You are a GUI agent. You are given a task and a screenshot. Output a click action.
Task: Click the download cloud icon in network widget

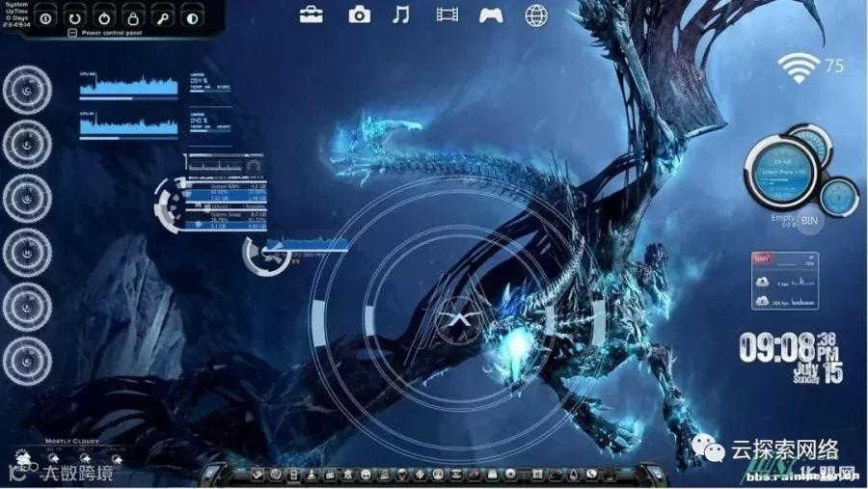(x=762, y=301)
